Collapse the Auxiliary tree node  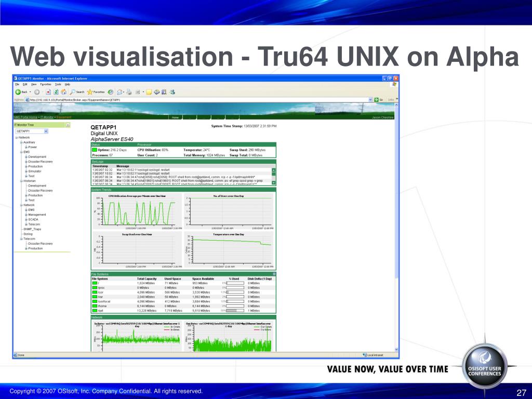point(21,142)
